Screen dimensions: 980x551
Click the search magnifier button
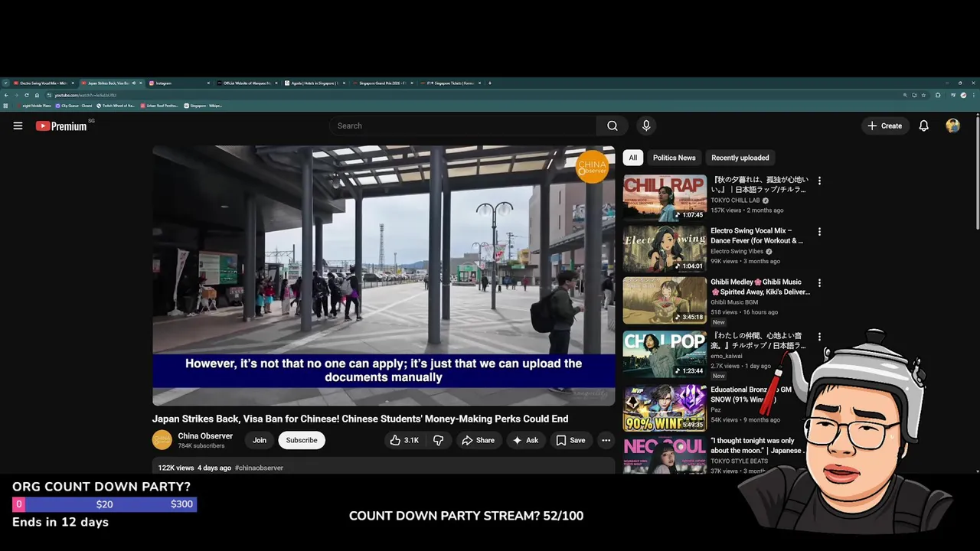(612, 126)
